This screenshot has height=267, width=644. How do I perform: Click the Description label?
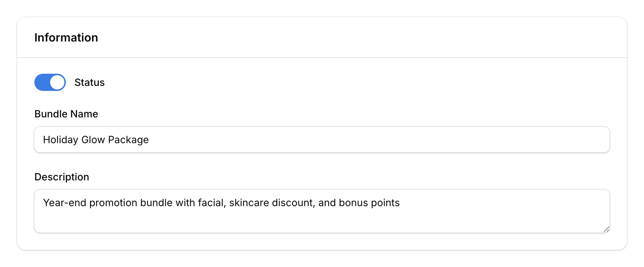click(62, 176)
